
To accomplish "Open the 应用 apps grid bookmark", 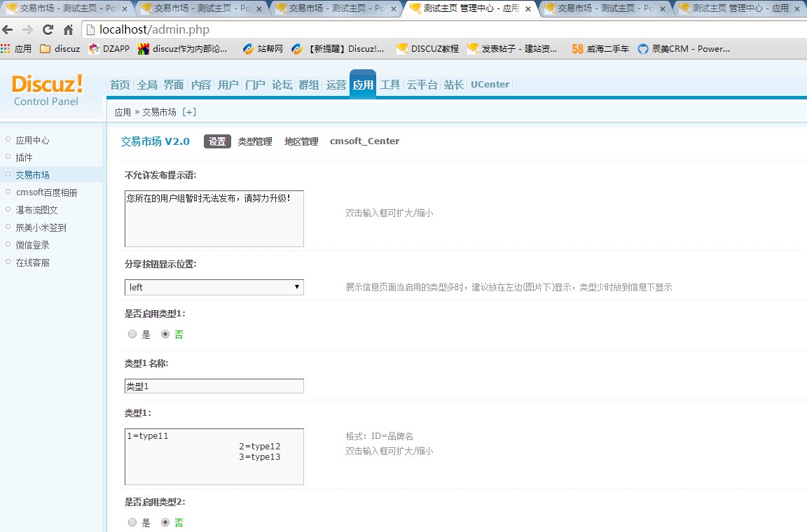I will (15, 49).
